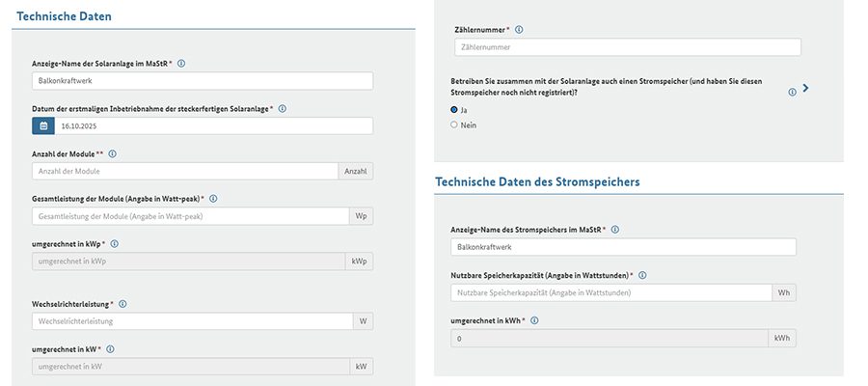The height and width of the screenshot is (386, 868).
Task: Focus the Gesamtleistung der Module input
Action: point(190,216)
